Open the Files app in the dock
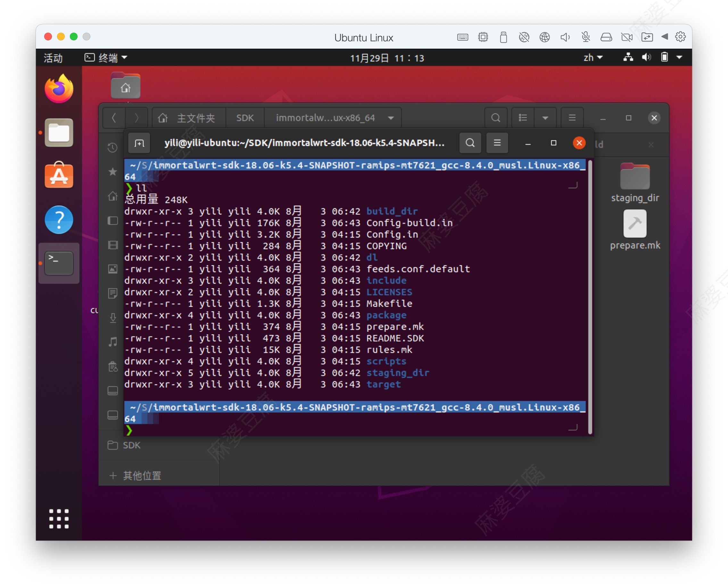 [59, 133]
